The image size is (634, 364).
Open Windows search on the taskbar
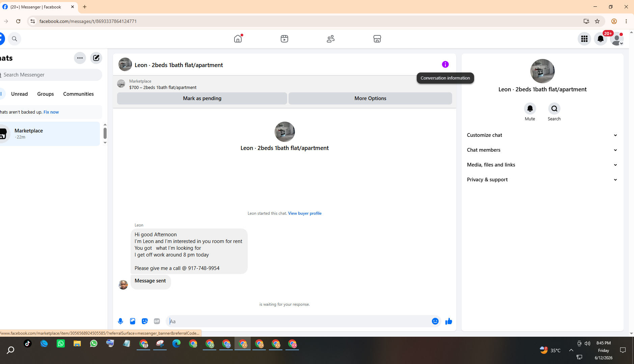(x=11, y=350)
